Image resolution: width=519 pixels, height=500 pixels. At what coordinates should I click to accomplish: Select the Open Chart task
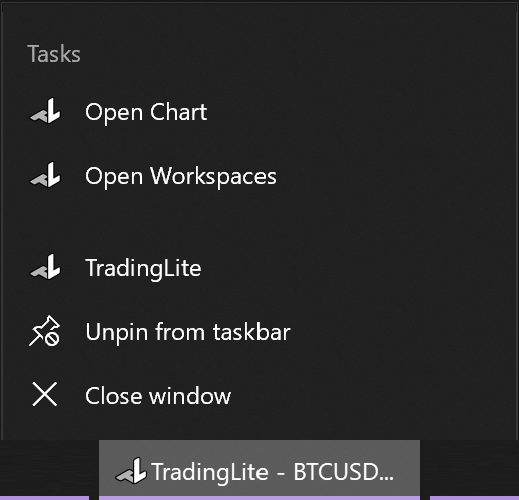coord(259,111)
